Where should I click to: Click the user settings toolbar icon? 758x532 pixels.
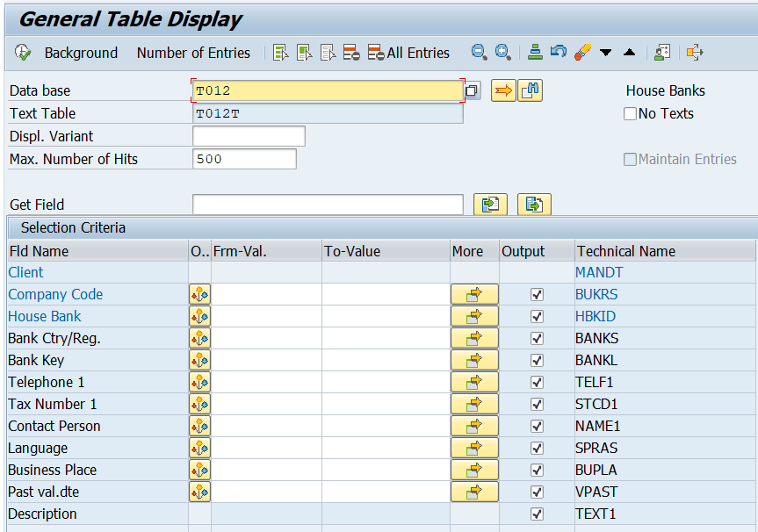point(662,52)
